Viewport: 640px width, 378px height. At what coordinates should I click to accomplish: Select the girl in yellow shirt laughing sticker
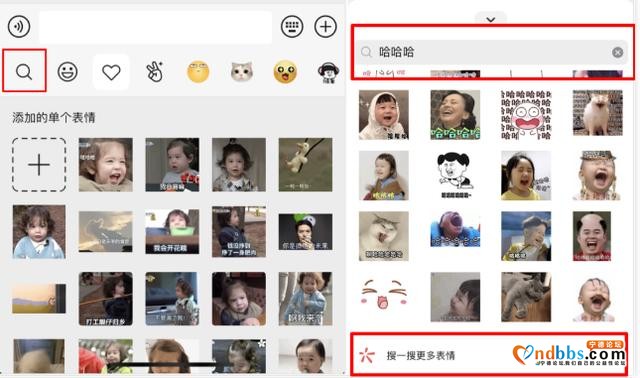526,176
